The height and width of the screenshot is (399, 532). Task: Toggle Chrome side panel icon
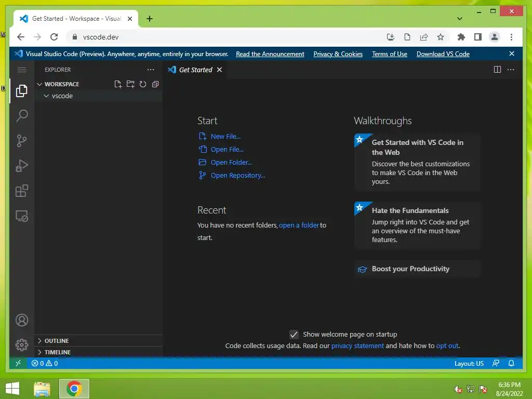[x=478, y=37]
